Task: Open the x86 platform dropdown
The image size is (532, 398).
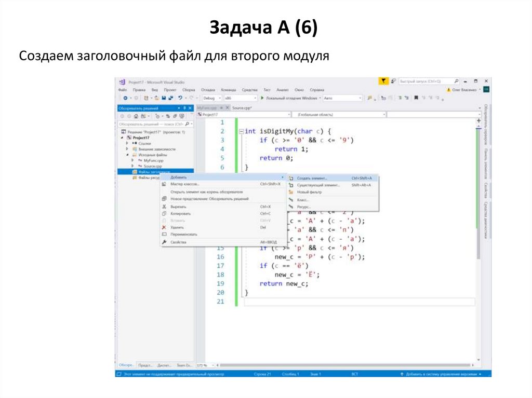Action: tap(240, 98)
